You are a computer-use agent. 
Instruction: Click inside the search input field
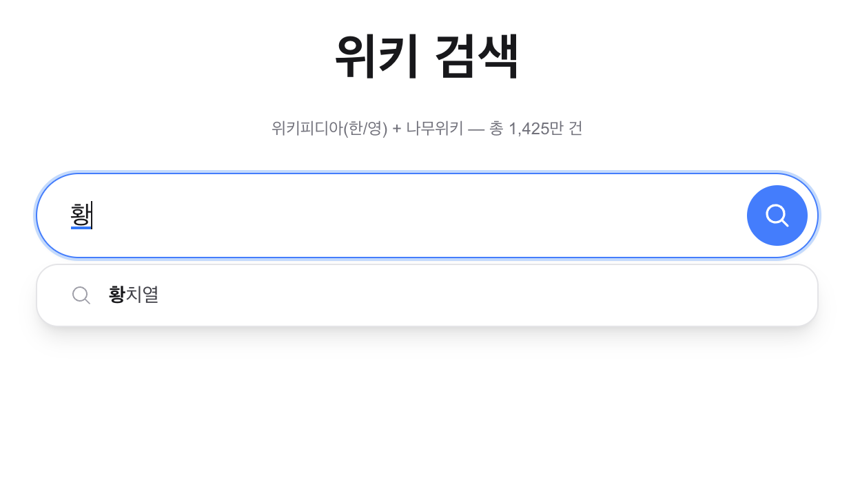point(345,215)
